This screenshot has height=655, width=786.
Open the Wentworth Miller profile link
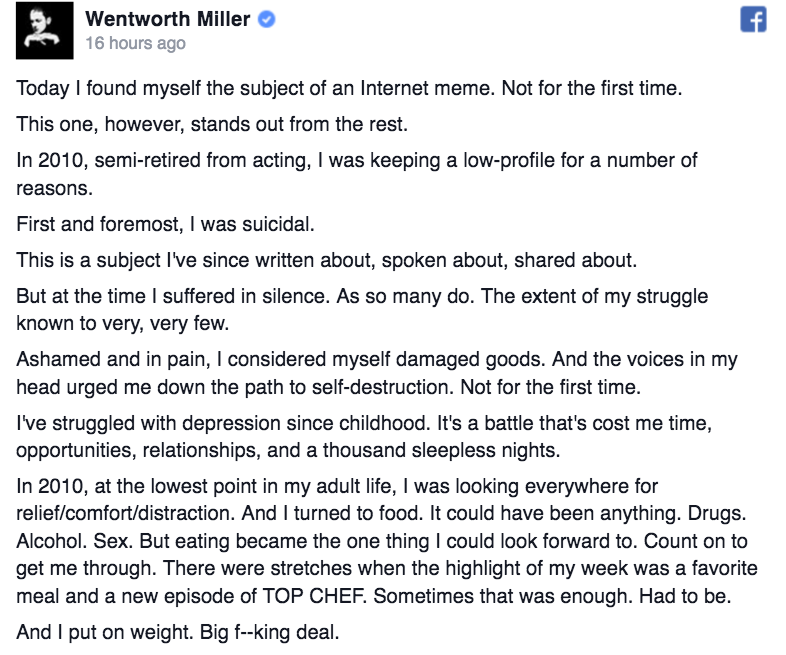click(x=169, y=19)
